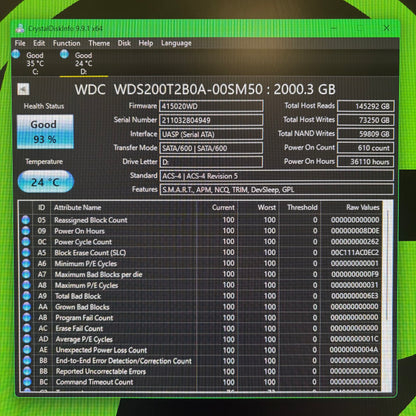Click the CrystalDiskInfo app icon in title bar
This screenshot has height=416, width=416.
(x=20, y=29)
